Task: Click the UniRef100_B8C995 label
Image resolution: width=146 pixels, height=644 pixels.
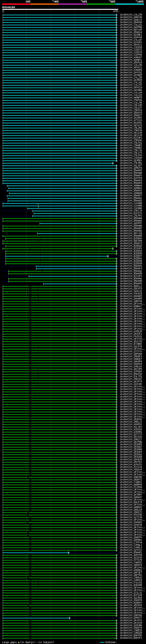Action: tap(131, 241)
